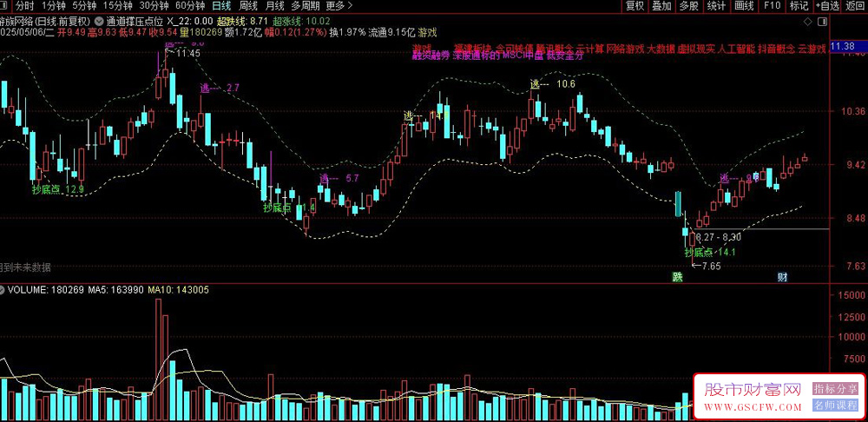This screenshot has height=422, width=868.
Task: Switch to the 日线 daily chart
Action: point(220,6)
